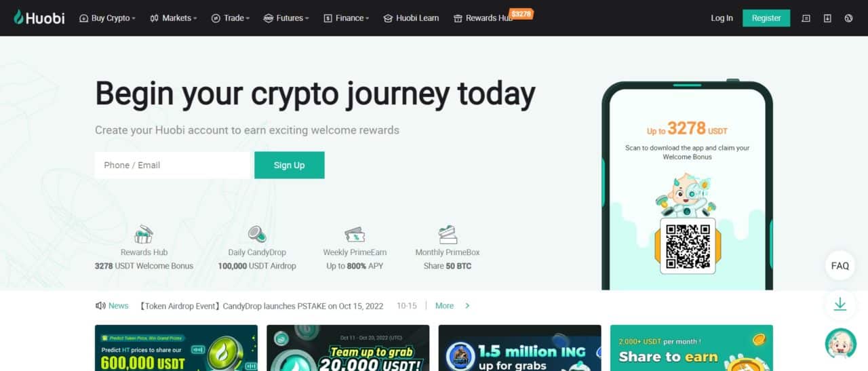Click the app download icon in header

click(827, 18)
